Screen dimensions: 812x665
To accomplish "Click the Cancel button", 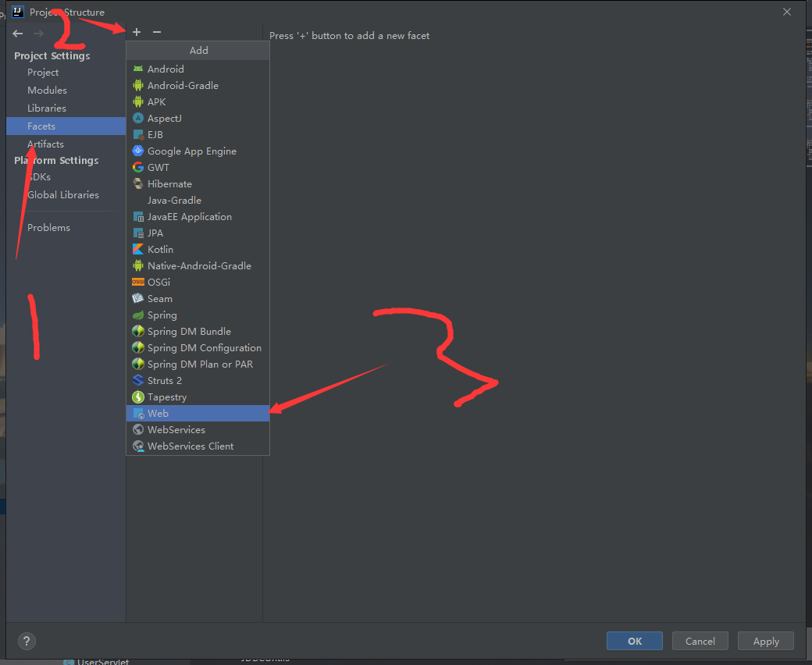I will pos(700,642).
